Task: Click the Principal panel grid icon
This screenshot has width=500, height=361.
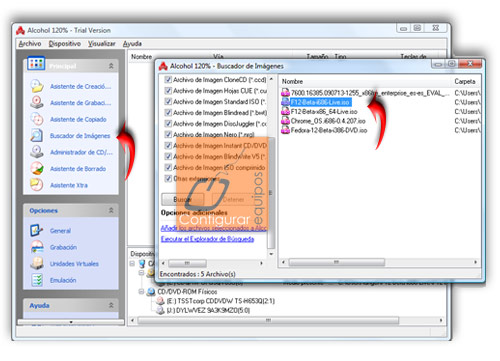Action: click(x=36, y=63)
